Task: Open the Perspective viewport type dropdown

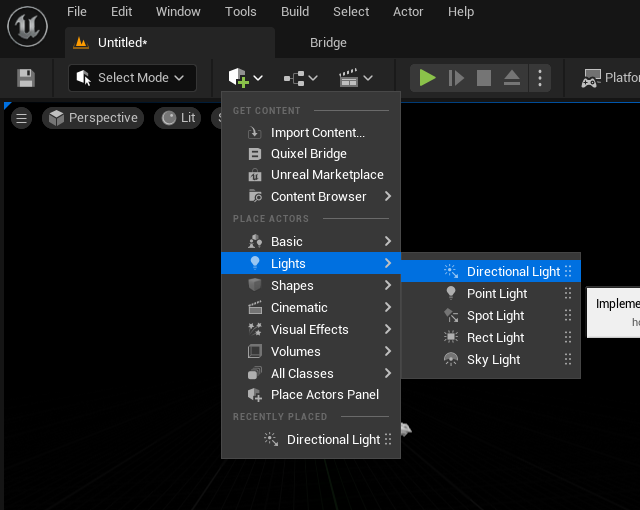Action: [x=93, y=118]
